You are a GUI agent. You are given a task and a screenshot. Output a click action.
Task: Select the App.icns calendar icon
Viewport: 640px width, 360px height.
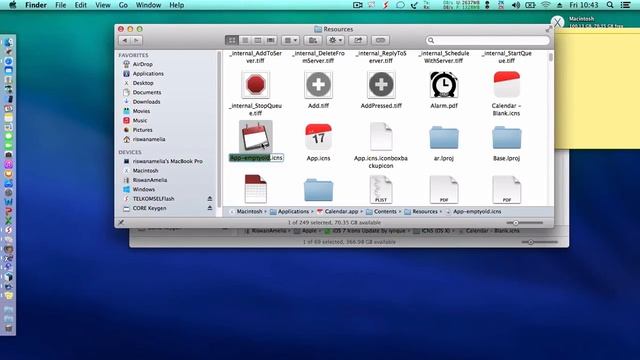(x=318, y=137)
